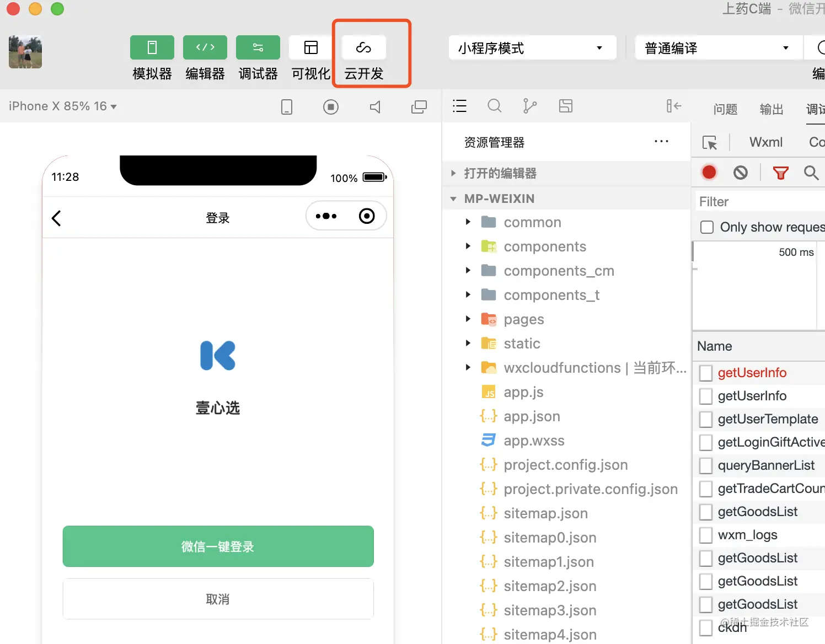Expand the common folder

click(x=468, y=222)
